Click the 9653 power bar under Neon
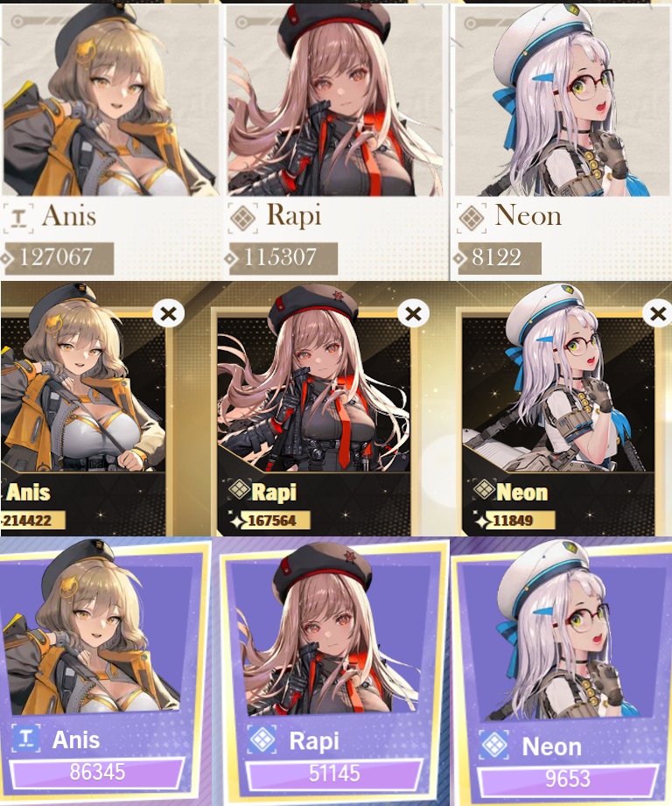The width and height of the screenshot is (672, 806). pos(568,779)
